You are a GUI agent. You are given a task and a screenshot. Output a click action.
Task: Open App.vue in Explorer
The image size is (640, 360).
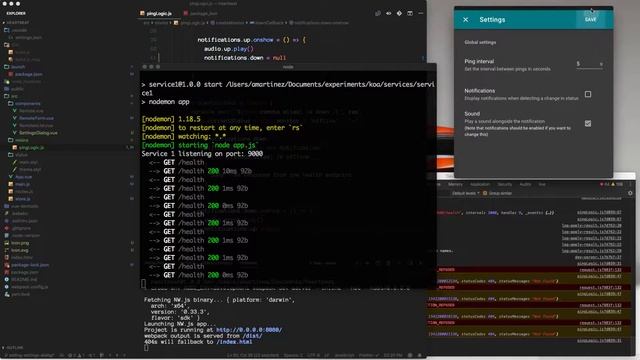23,177
